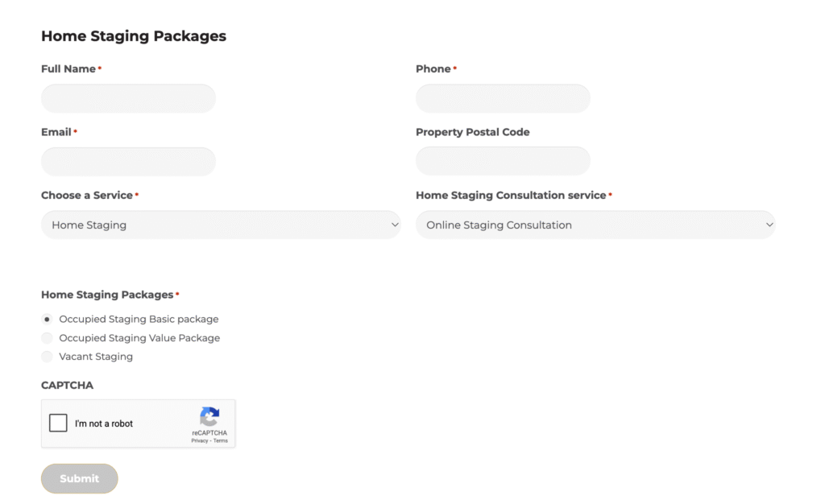
Task: Focus the Property Postal Code field
Action: click(x=503, y=161)
